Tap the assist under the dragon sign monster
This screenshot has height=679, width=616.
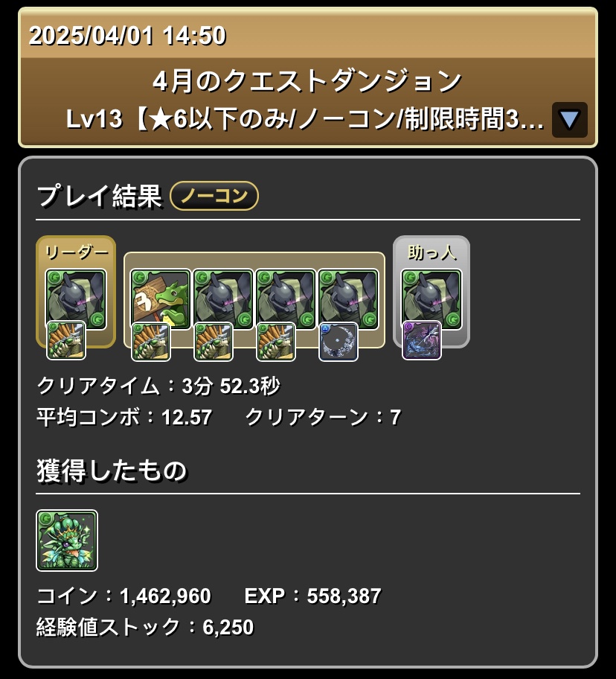click(150, 341)
